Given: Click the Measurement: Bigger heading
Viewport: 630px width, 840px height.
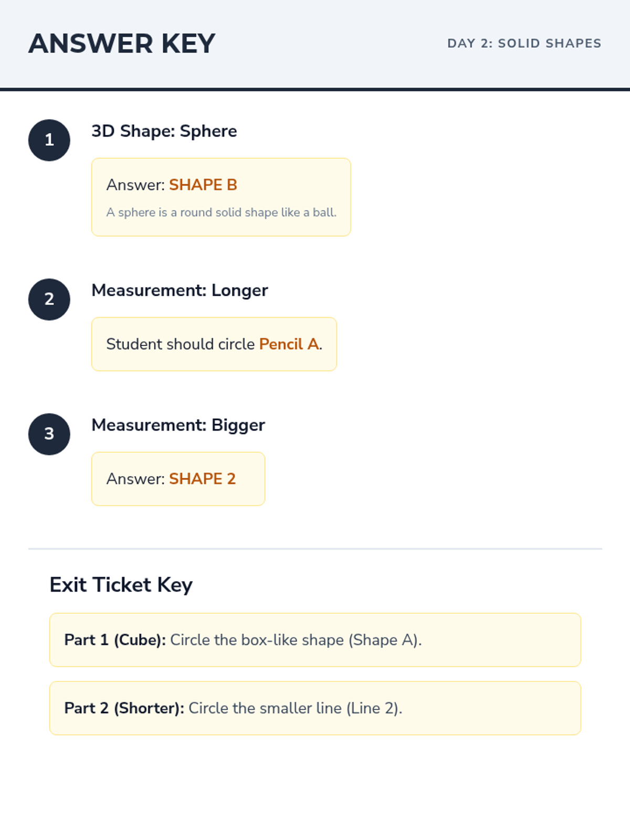Looking at the screenshot, I should (x=178, y=425).
